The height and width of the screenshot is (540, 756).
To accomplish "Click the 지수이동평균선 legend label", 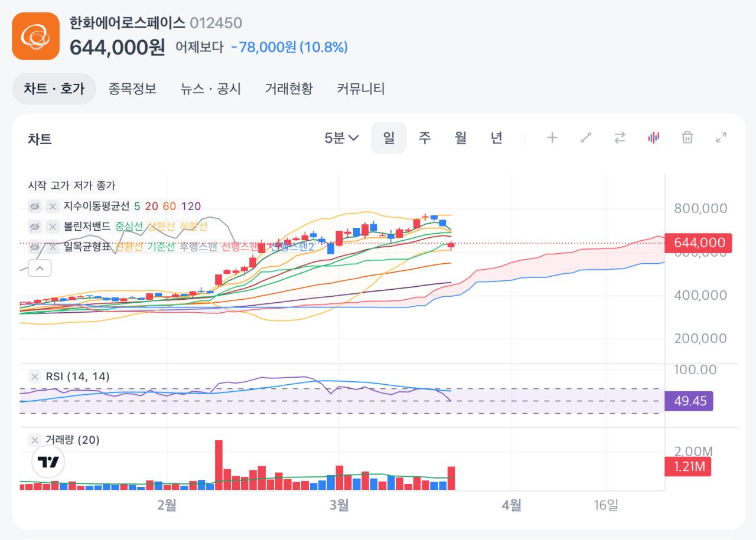I will click(x=96, y=206).
